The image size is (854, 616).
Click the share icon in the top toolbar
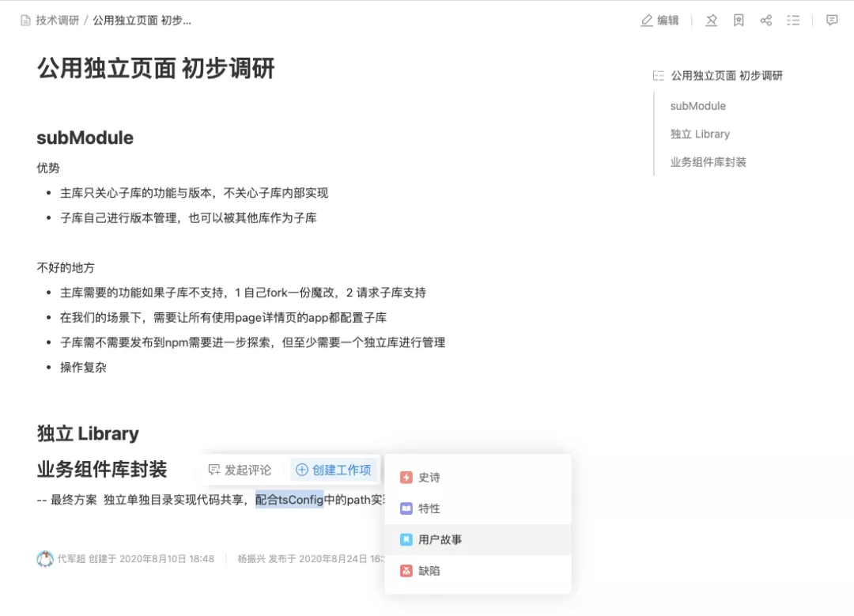pyautogui.click(x=765, y=21)
